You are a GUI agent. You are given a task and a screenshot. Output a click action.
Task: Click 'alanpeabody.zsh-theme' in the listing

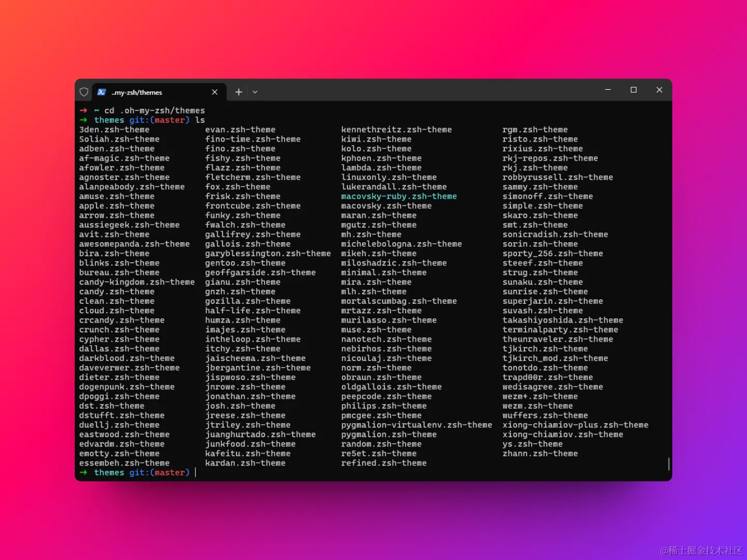click(132, 187)
